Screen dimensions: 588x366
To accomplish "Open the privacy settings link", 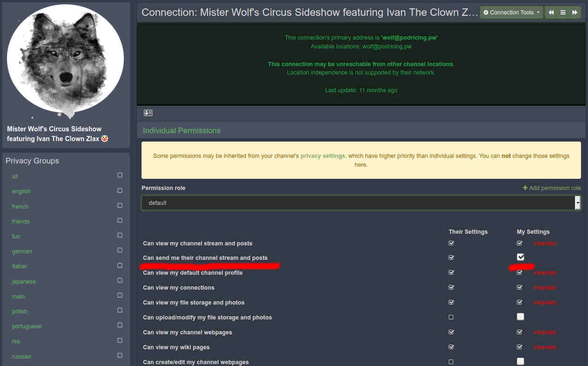I will 323,156.
